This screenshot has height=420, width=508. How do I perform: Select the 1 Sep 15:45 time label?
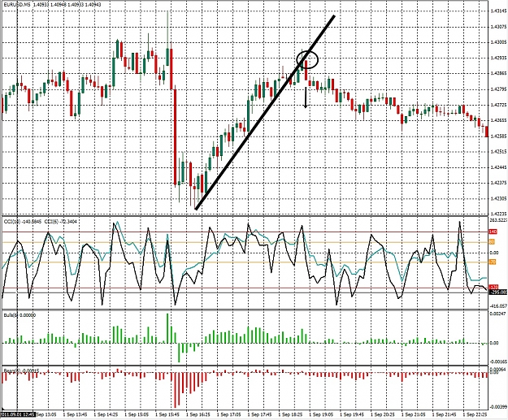coord(167,414)
